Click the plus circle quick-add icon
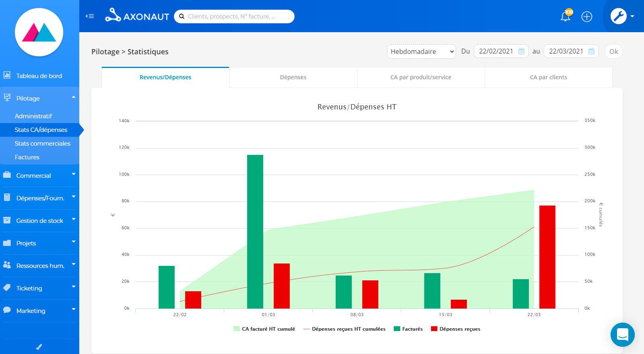The width and height of the screenshot is (644, 354). point(587,16)
